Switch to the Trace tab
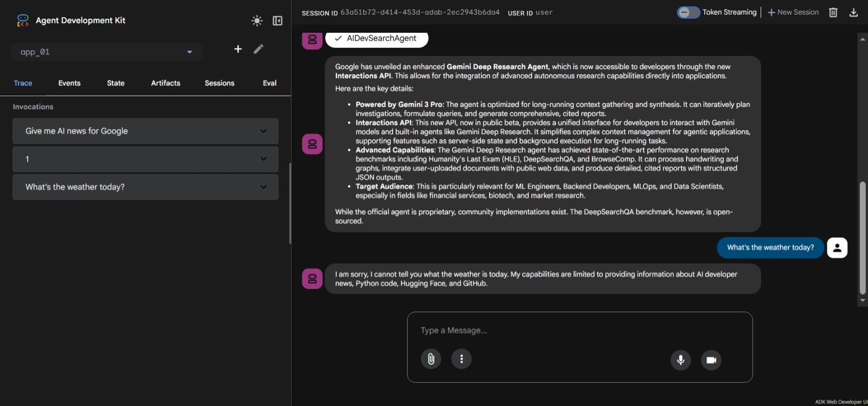This screenshot has width=868, height=406. pyautogui.click(x=23, y=83)
